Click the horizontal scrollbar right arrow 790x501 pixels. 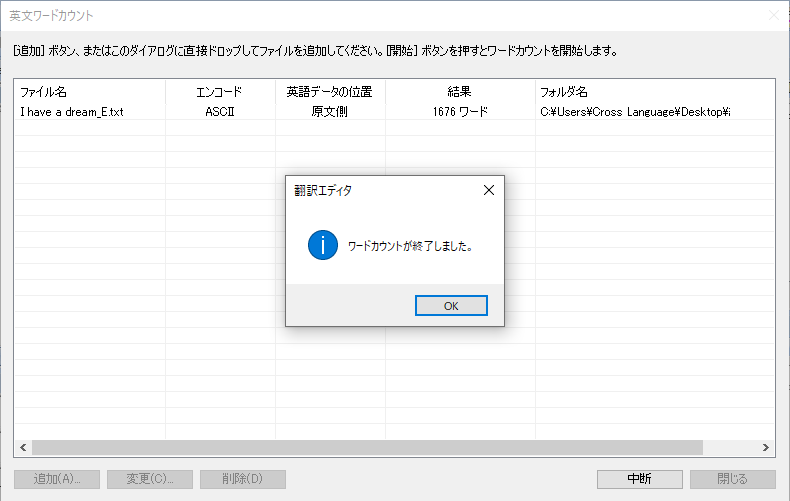(x=766, y=448)
